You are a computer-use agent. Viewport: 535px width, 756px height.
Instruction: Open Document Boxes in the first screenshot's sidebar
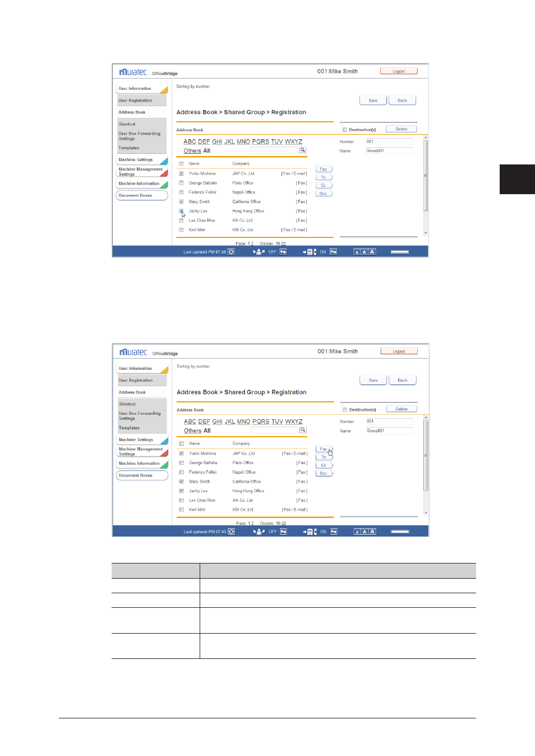[142, 195]
